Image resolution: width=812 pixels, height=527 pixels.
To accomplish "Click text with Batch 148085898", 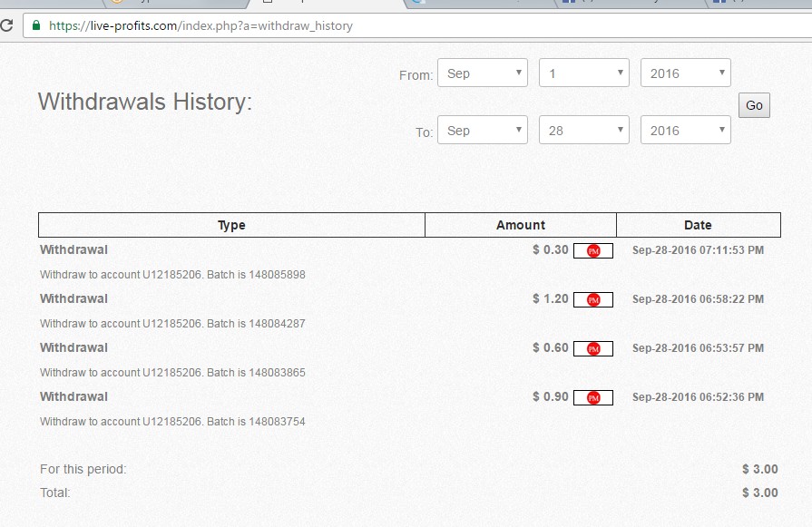I will pyautogui.click(x=172, y=274).
